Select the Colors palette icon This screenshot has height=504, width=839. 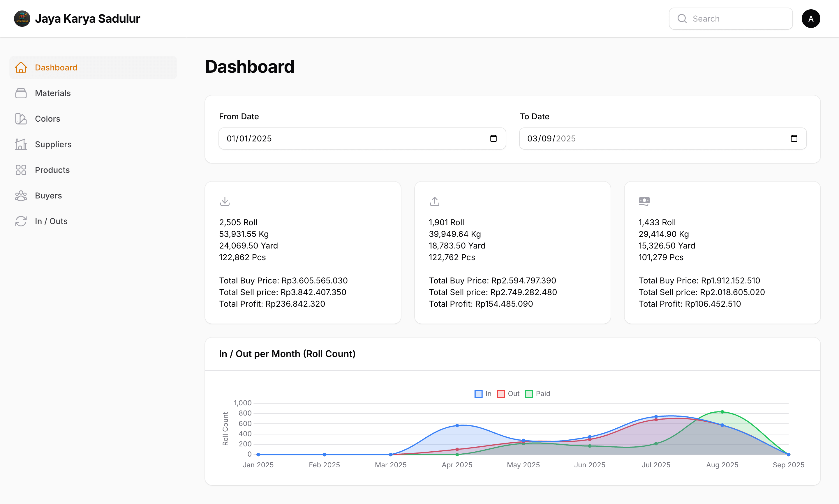tap(21, 119)
